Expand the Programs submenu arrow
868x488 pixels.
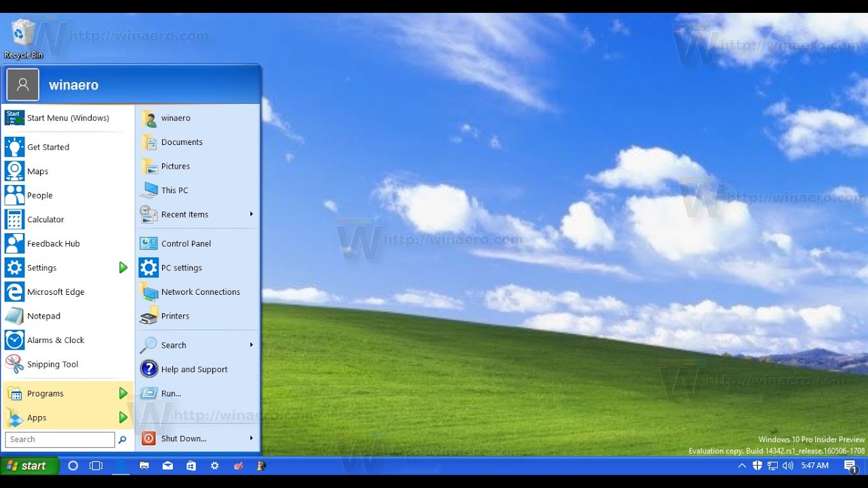tap(123, 394)
